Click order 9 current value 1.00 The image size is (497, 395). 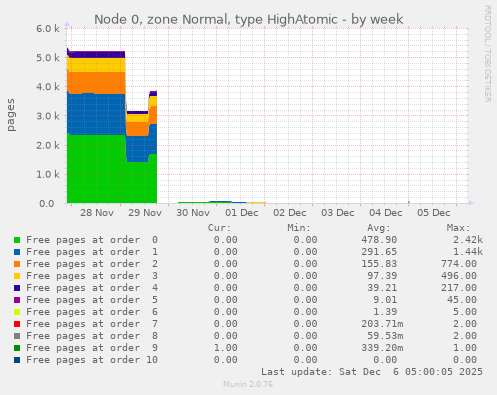[x=226, y=348]
